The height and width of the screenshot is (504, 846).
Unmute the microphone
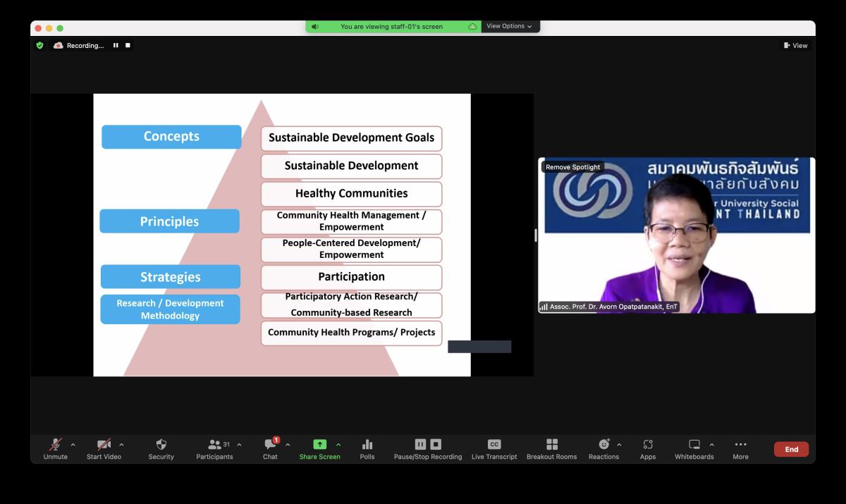coord(55,448)
